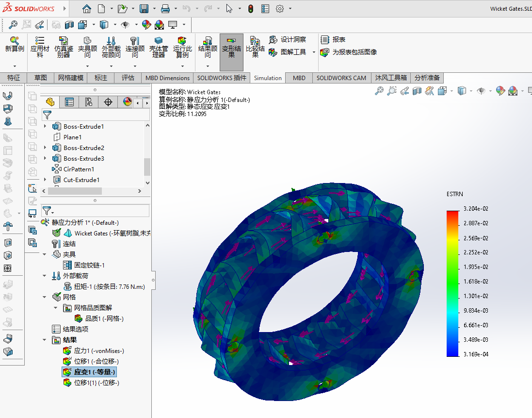Select the 扭矩-1 torque load item
The height and width of the screenshot is (418, 532).
tap(104, 286)
